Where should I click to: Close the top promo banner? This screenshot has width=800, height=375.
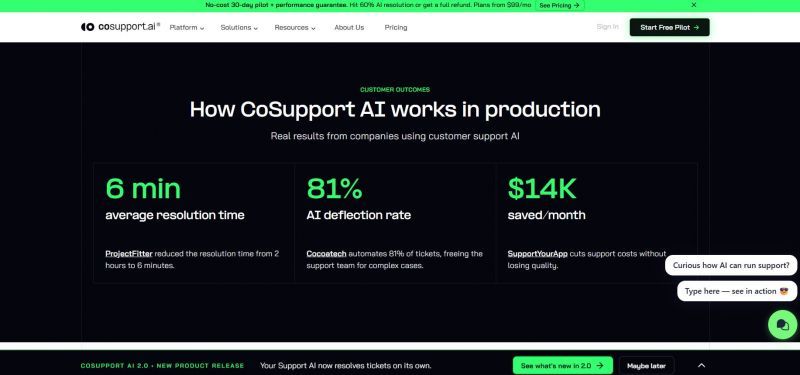tap(693, 5)
